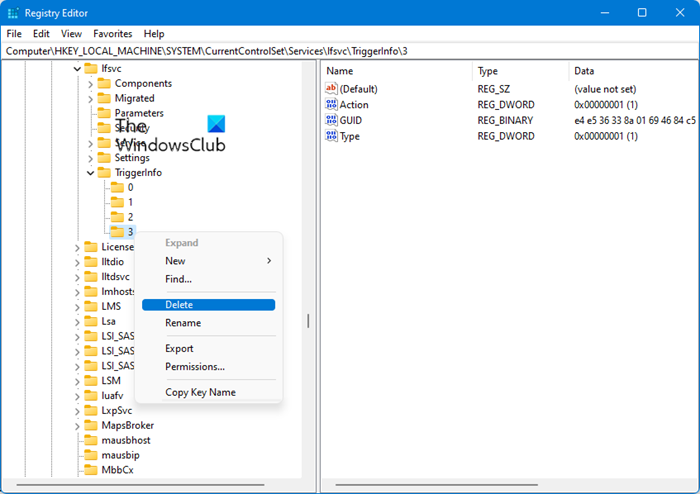Click the Components folder icon

point(104,83)
